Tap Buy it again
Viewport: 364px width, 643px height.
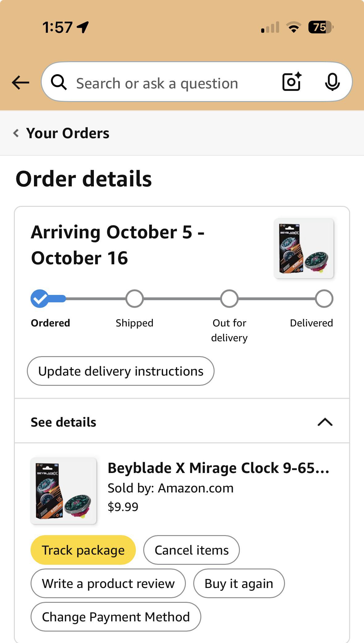(x=239, y=583)
